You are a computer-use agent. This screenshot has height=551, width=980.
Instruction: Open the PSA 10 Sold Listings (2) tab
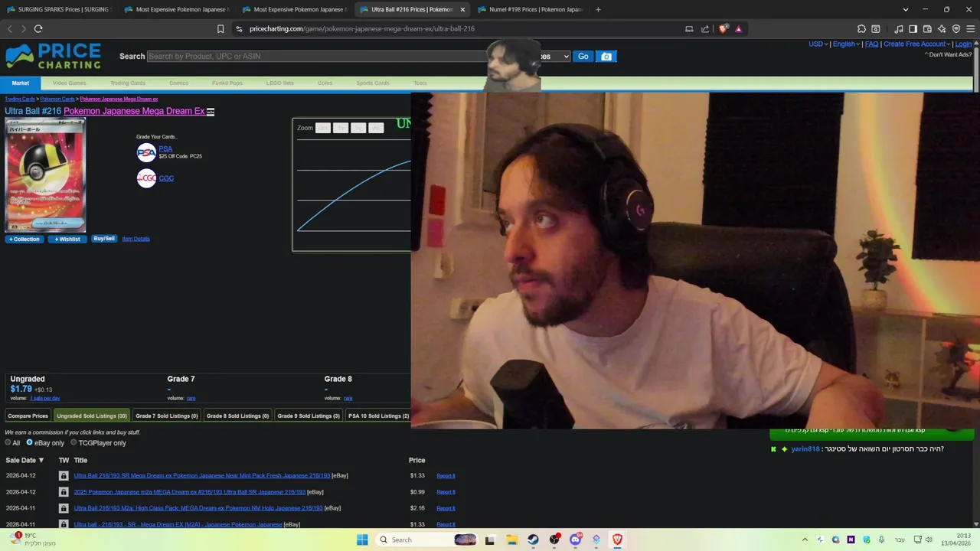pos(378,416)
